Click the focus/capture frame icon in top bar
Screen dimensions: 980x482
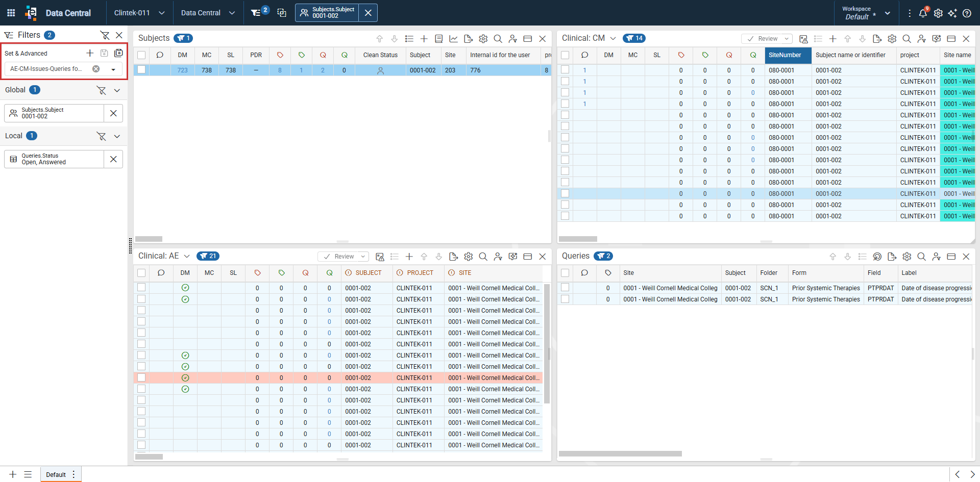pyautogui.click(x=282, y=13)
